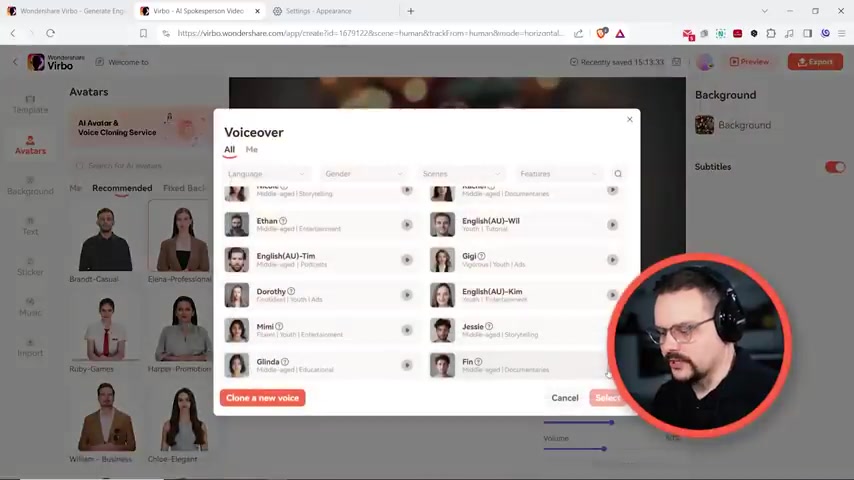This screenshot has width=854, height=480.
Task: Open the Language filter dropdown
Action: (x=266, y=174)
